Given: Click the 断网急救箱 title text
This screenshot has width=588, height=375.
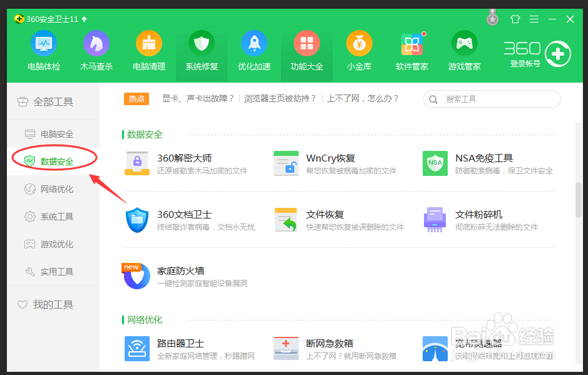Looking at the screenshot, I should coord(329,344).
